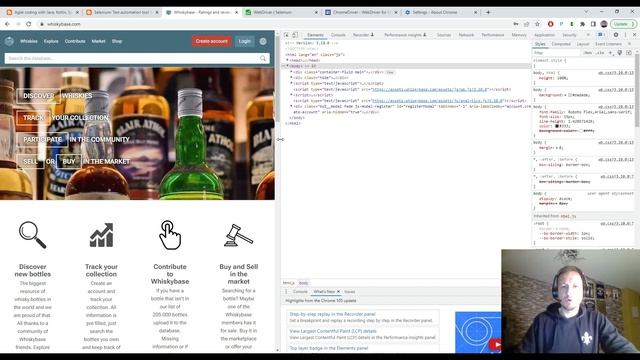Open the Performance insights tab
Screen dimensions: 640x360
click(x=405, y=35)
